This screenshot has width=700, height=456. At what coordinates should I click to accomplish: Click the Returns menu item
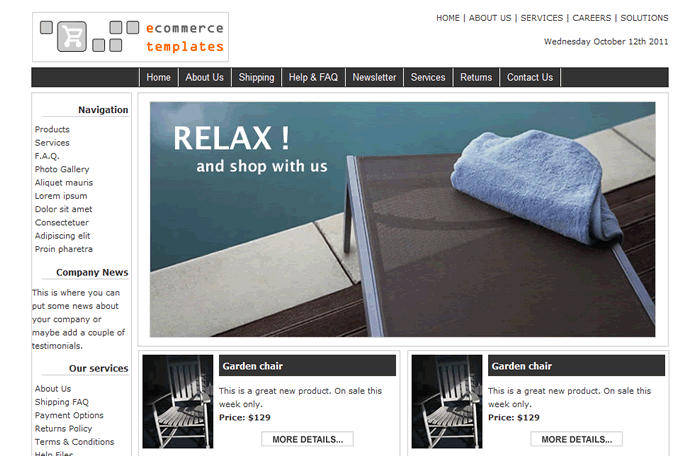click(476, 77)
